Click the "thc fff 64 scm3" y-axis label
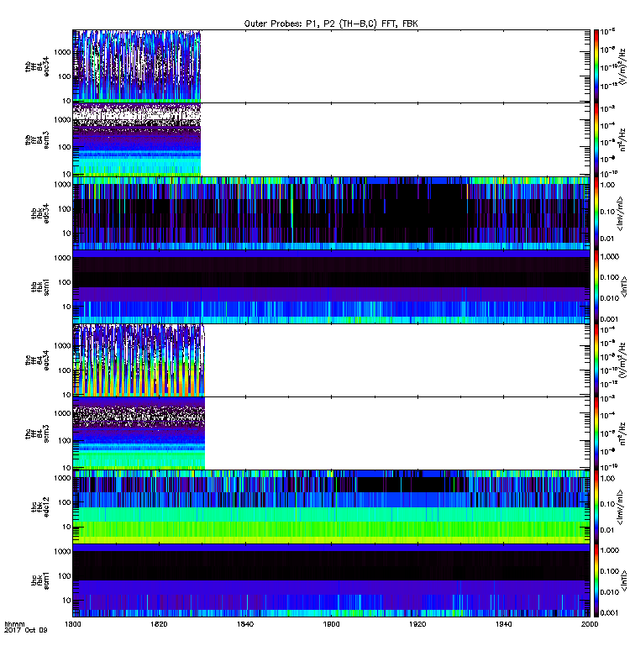Viewport: 630px width, 672px height. coord(37,433)
